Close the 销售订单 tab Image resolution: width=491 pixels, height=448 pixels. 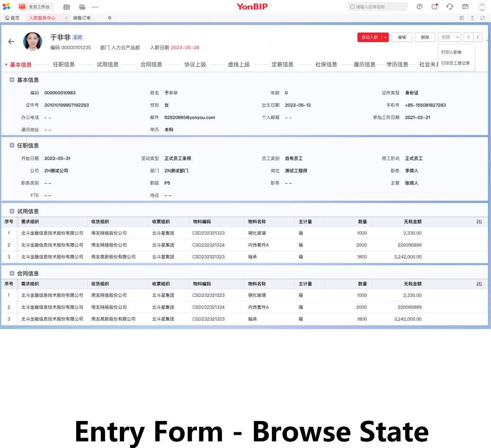pyautogui.click(x=109, y=18)
